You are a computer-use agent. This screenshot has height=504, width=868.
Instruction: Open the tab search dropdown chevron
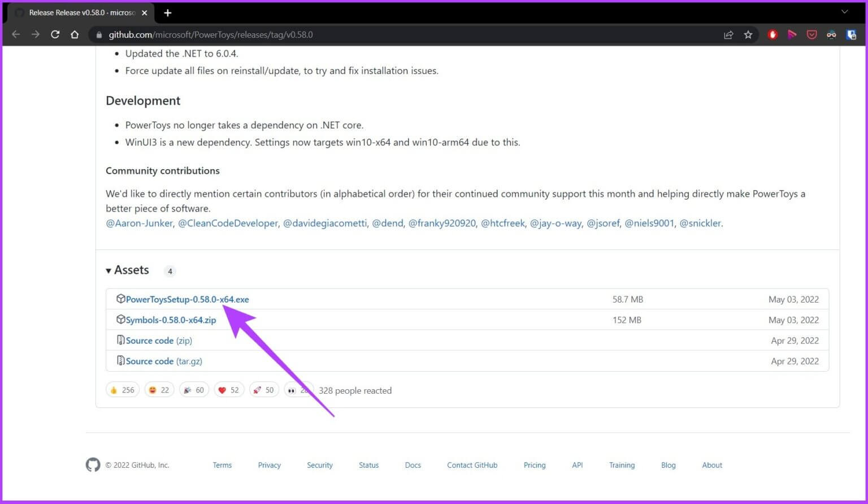(845, 12)
